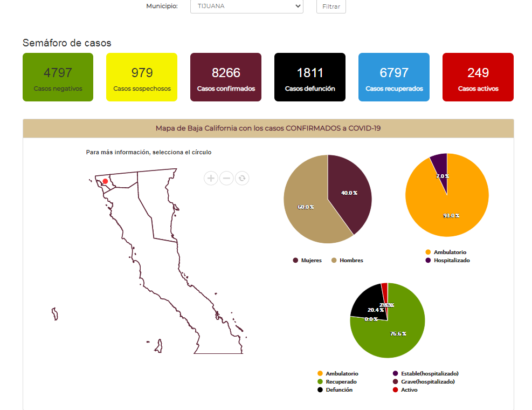The image size is (532, 410).
Task: Select the Casos confirmados tile
Action: coord(226,77)
